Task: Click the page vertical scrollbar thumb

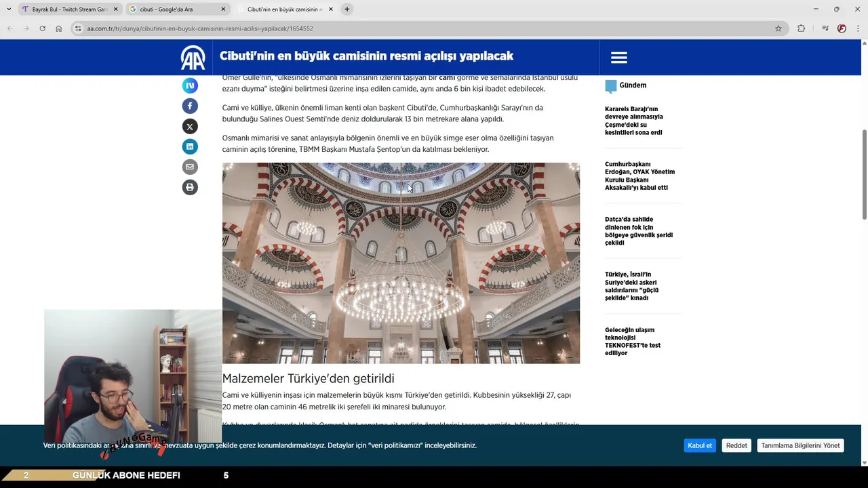Action: pos(864,174)
